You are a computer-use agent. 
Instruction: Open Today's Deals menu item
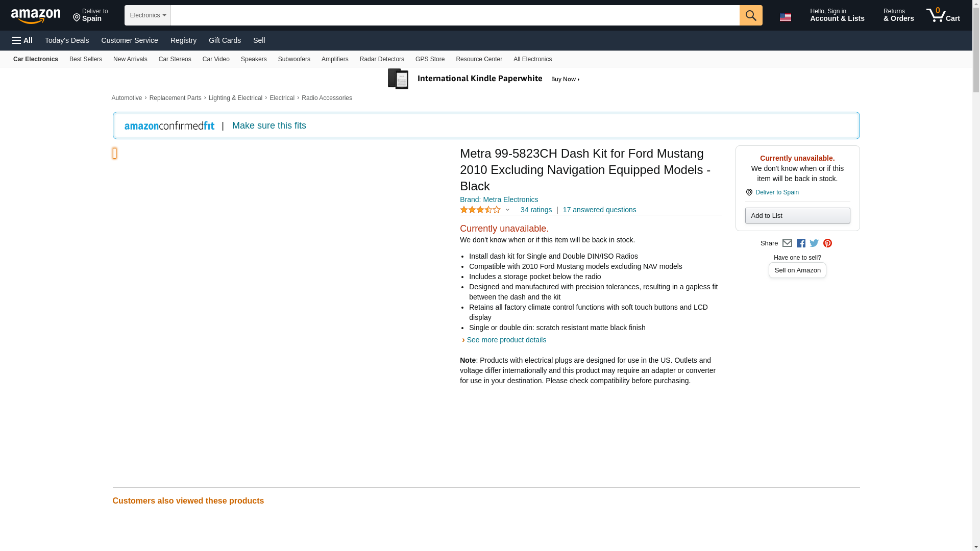[67, 40]
